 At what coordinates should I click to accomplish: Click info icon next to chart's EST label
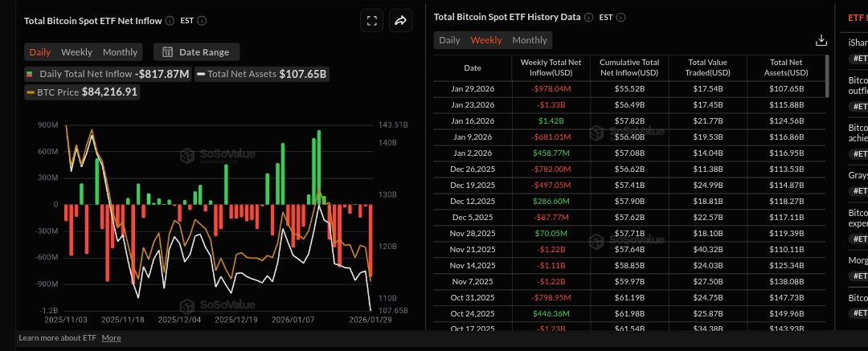202,21
